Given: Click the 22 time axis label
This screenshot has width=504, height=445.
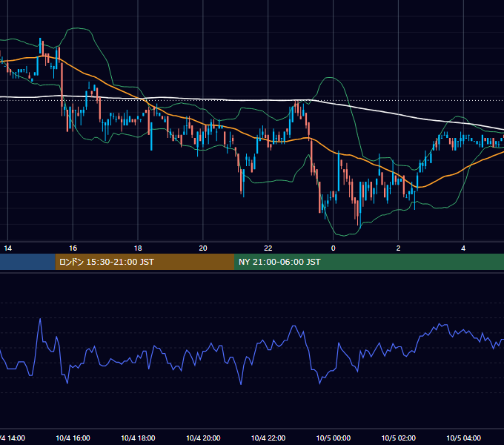Looking at the screenshot, I should [268, 248].
